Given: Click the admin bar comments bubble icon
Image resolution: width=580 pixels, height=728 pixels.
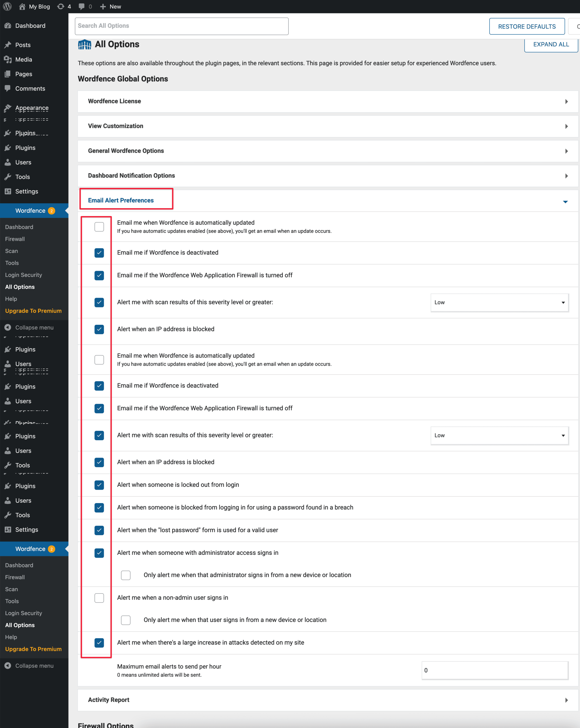Looking at the screenshot, I should tap(81, 7).
